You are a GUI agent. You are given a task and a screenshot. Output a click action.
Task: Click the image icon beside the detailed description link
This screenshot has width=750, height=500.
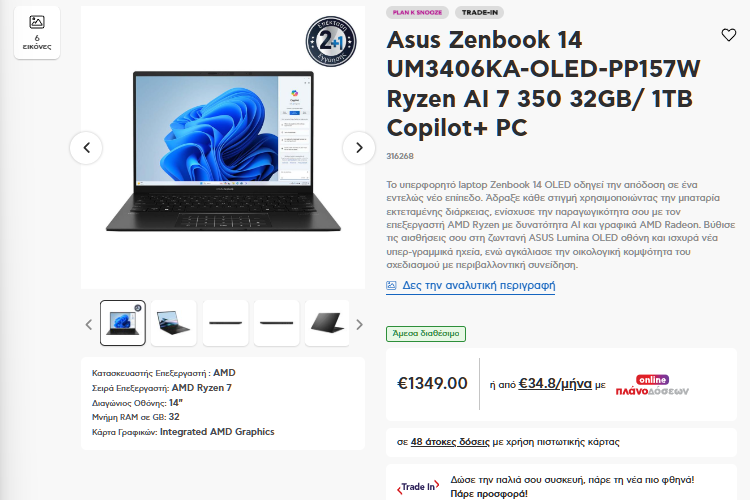[391, 286]
